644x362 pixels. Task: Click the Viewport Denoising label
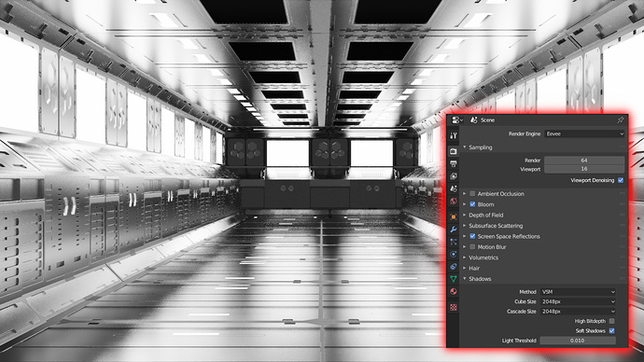593,180
